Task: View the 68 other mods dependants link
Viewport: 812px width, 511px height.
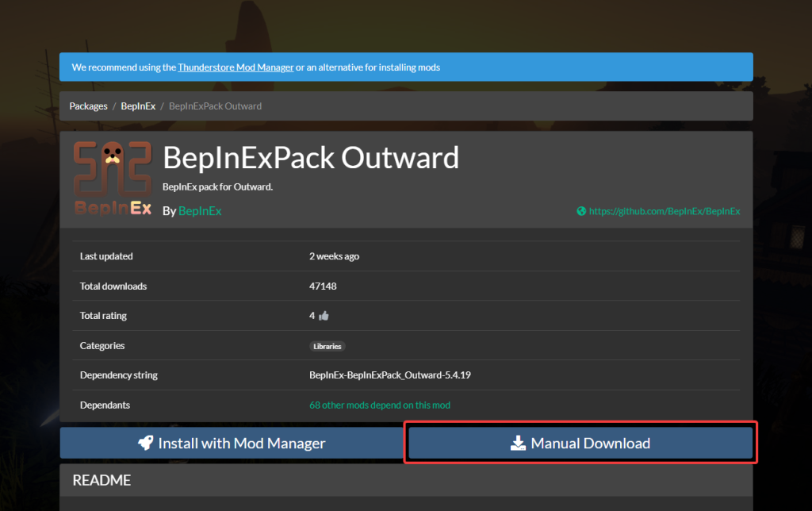Action: click(380, 405)
